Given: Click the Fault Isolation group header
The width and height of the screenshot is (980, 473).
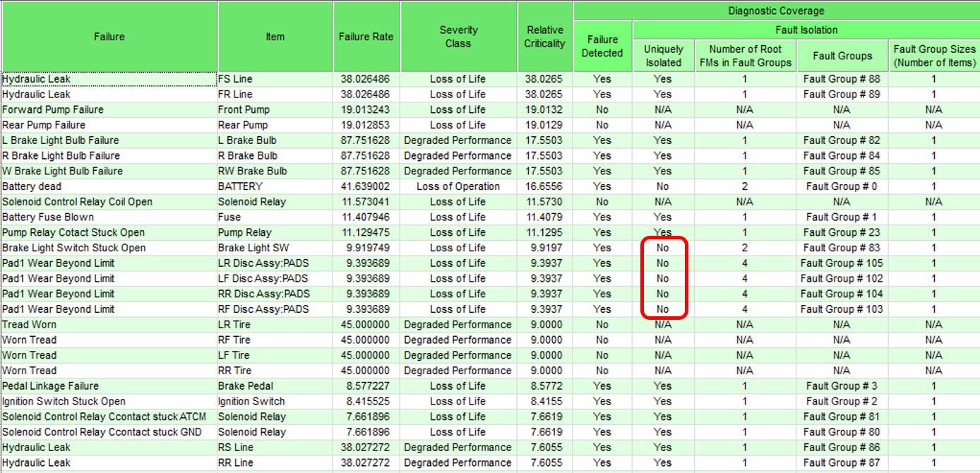Looking at the screenshot, I should pyautogui.click(x=805, y=30).
